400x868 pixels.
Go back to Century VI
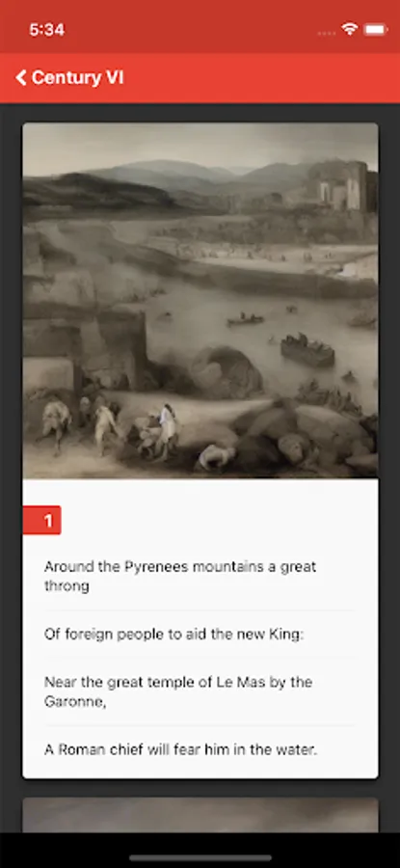(x=69, y=77)
